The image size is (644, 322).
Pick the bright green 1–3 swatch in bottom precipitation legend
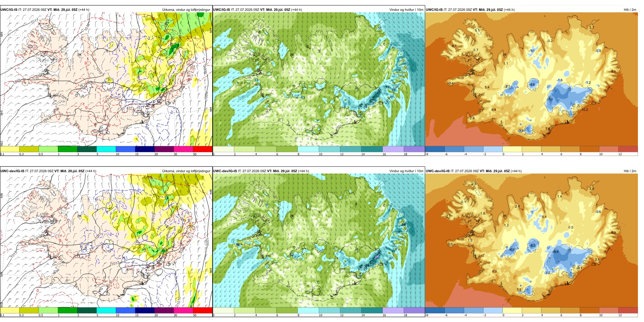click(x=67, y=310)
